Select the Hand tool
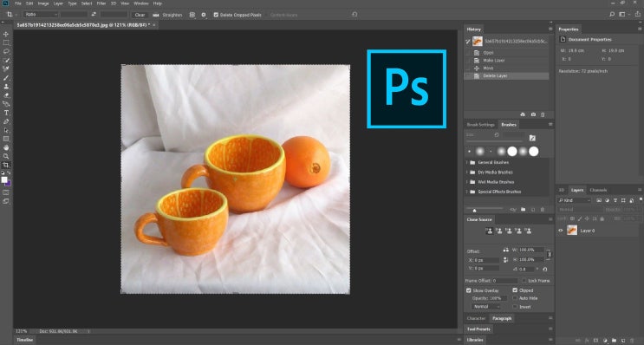644x345 pixels. coord(6,148)
